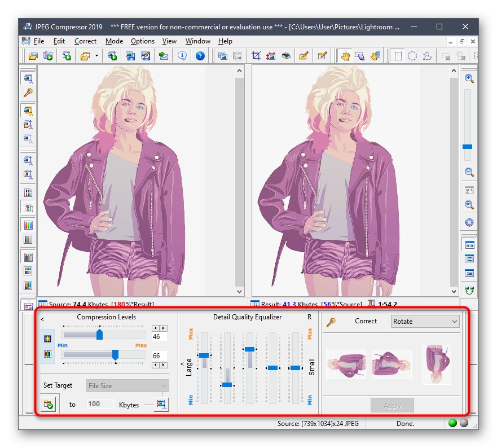Image resolution: width=497 pixels, height=448 pixels.
Task: Open help via blue question mark icon
Action: point(200,56)
